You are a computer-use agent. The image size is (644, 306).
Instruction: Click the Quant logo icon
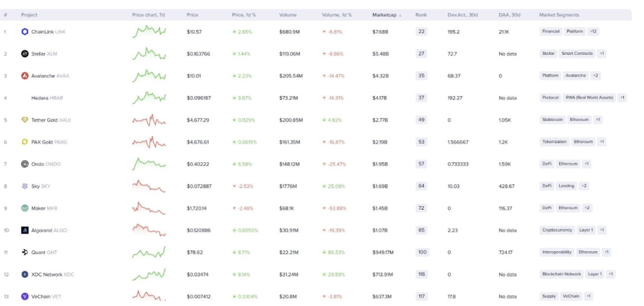pyautogui.click(x=25, y=252)
